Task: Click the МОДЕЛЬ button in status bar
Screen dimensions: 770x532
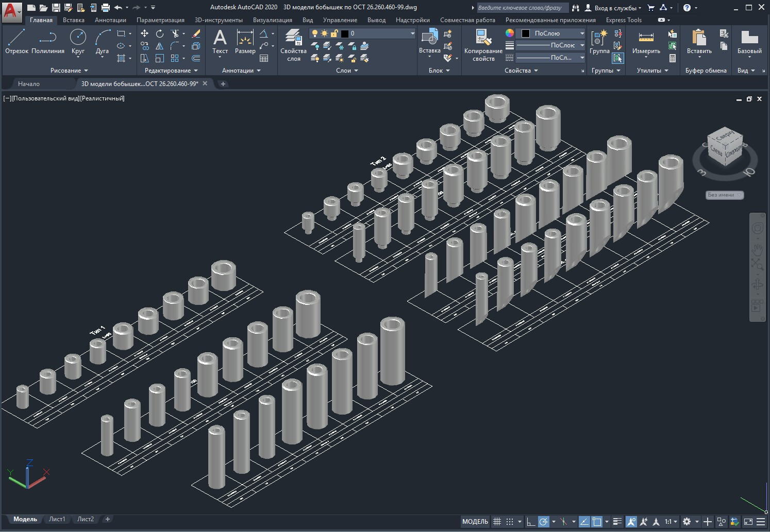Action: click(475, 522)
